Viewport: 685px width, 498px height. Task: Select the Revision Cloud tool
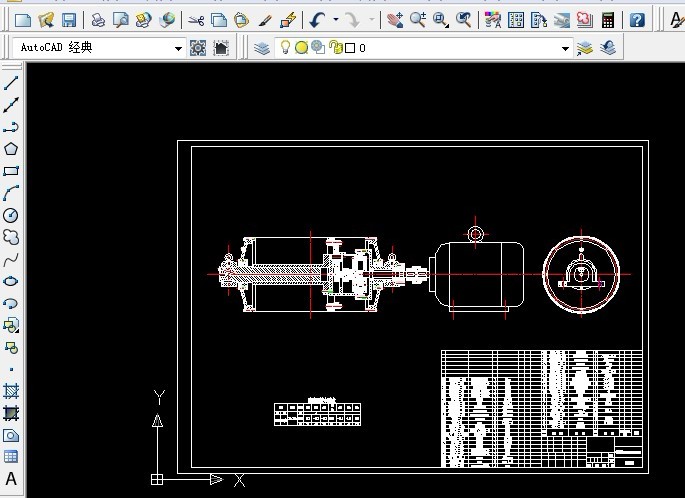pyautogui.click(x=11, y=237)
